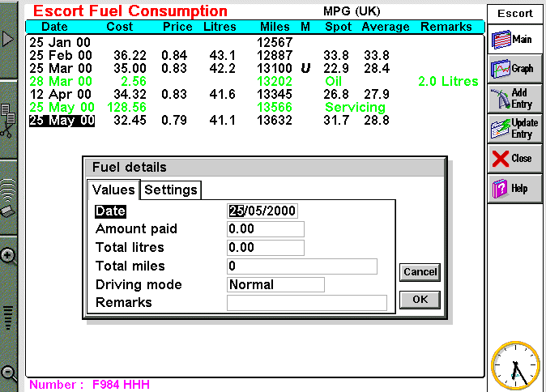Screen dimensions: 546x392
Task: Select the 25 Feb 00 entry
Action: click(x=254, y=55)
